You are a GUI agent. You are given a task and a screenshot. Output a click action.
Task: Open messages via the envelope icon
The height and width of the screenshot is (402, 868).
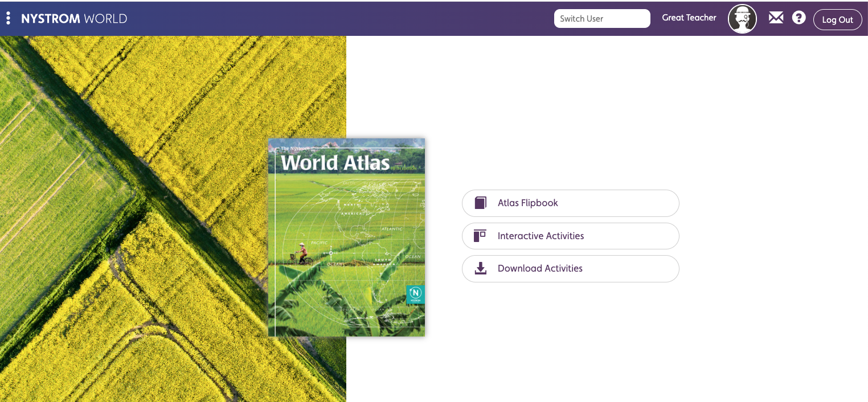pyautogui.click(x=776, y=18)
